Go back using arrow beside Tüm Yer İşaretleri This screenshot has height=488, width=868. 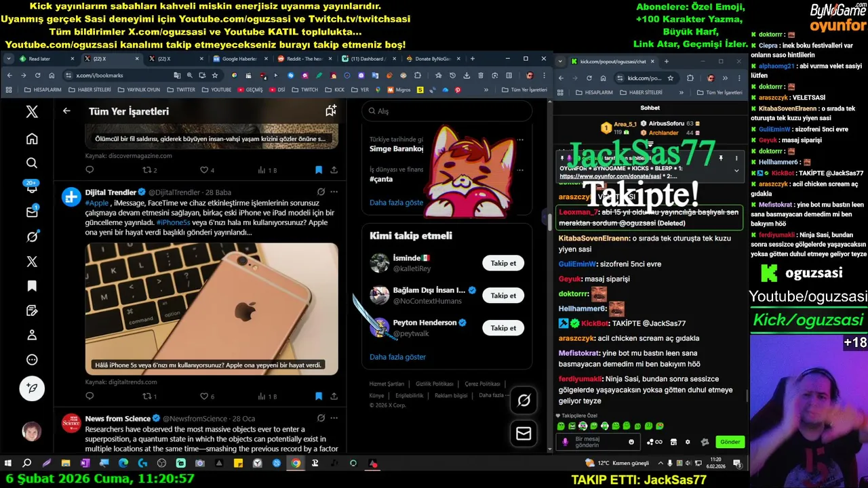(x=66, y=111)
